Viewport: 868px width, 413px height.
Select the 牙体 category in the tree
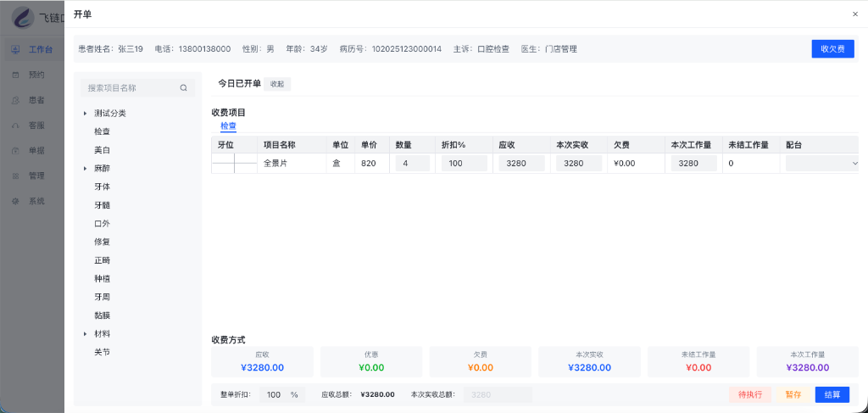click(103, 187)
